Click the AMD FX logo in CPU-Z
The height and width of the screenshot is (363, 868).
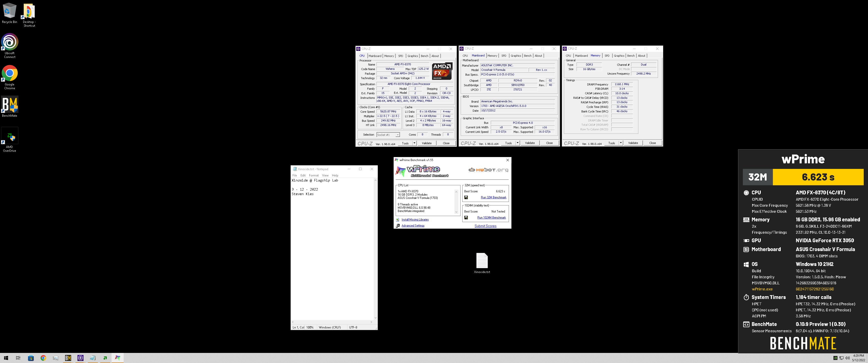442,71
